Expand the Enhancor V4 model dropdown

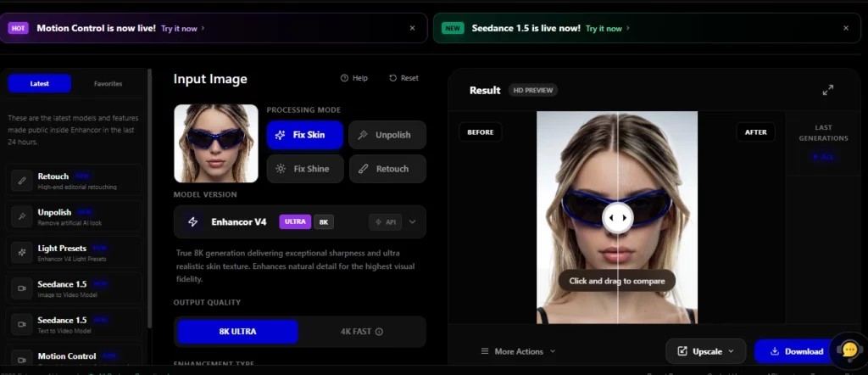413,221
